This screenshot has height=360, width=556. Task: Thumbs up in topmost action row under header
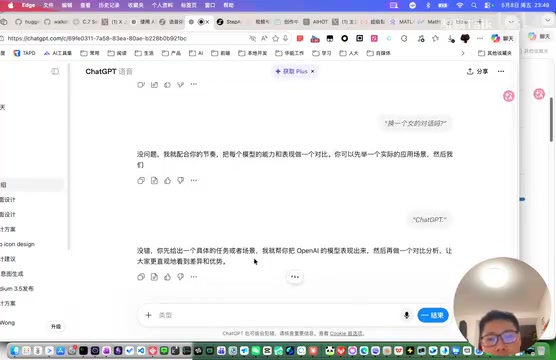pos(167,85)
